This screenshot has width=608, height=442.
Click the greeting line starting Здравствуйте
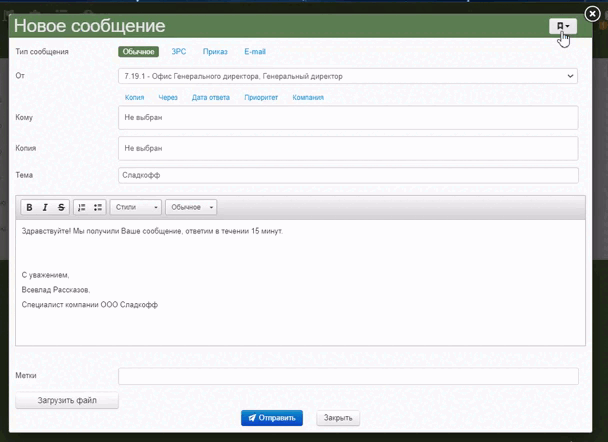(152, 231)
